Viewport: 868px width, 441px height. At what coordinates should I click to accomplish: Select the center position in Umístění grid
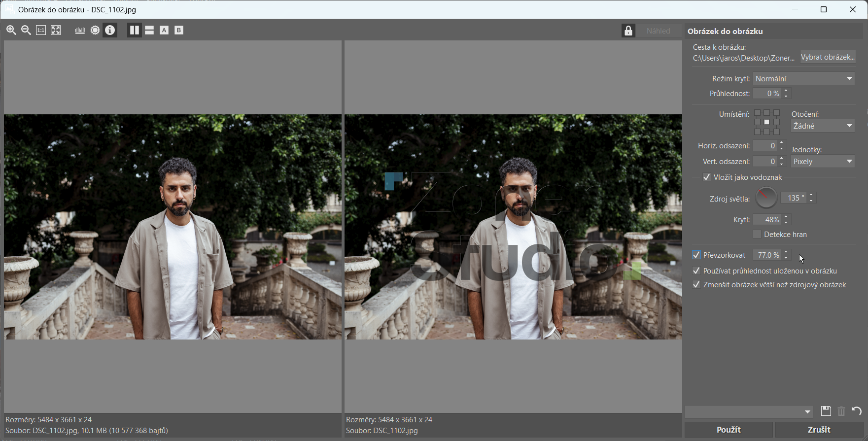766,122
